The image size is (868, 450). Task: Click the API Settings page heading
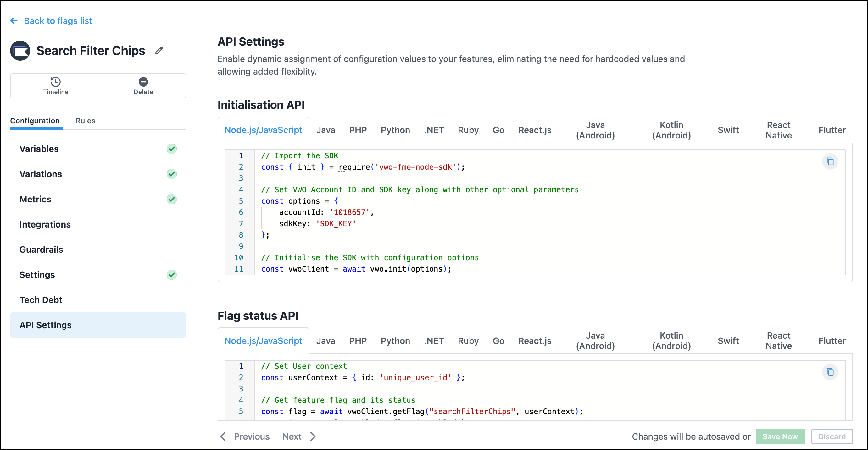(x=251, y=42)
